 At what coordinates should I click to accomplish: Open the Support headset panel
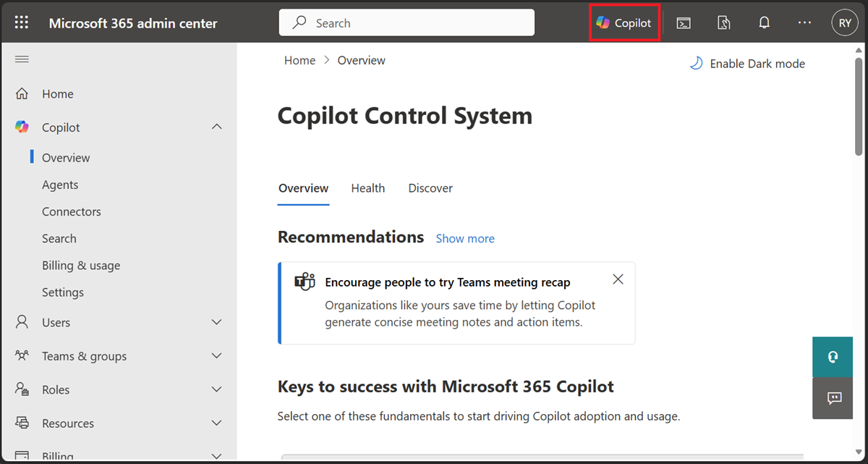coord(832,356)
